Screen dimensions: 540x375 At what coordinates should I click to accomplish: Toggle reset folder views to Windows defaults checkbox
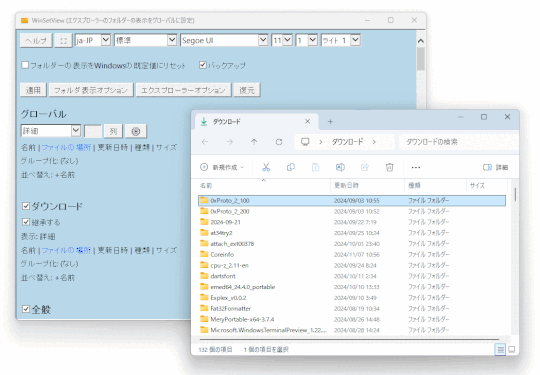pos(25,65)
